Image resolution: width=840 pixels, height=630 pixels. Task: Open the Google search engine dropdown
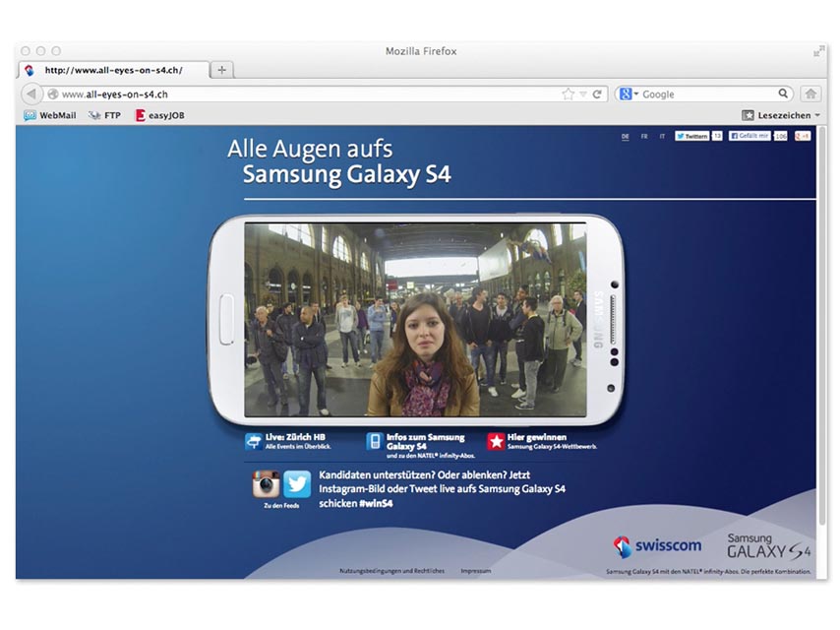(629, 94)
